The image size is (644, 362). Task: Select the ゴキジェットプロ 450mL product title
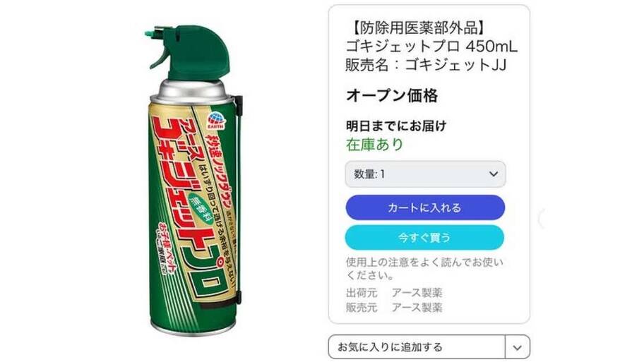(x=431, y=47)
